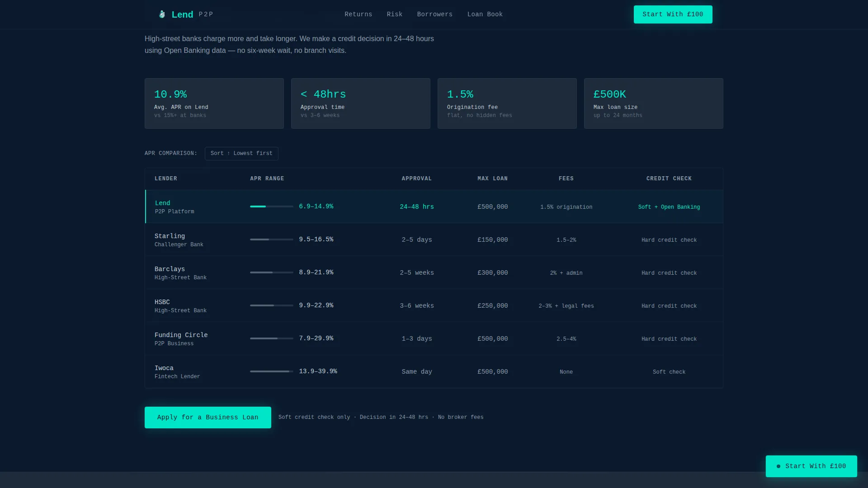Click Apply for a Business Loan
868x488 pixels.
tap(208, 418)
